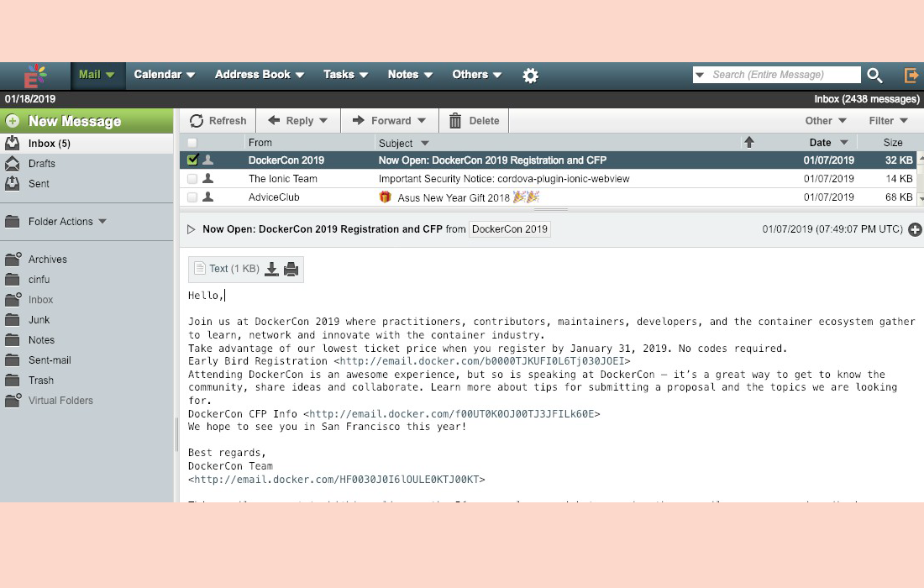
Task: Open the Sent-mail folder
Action: (50, 360)
